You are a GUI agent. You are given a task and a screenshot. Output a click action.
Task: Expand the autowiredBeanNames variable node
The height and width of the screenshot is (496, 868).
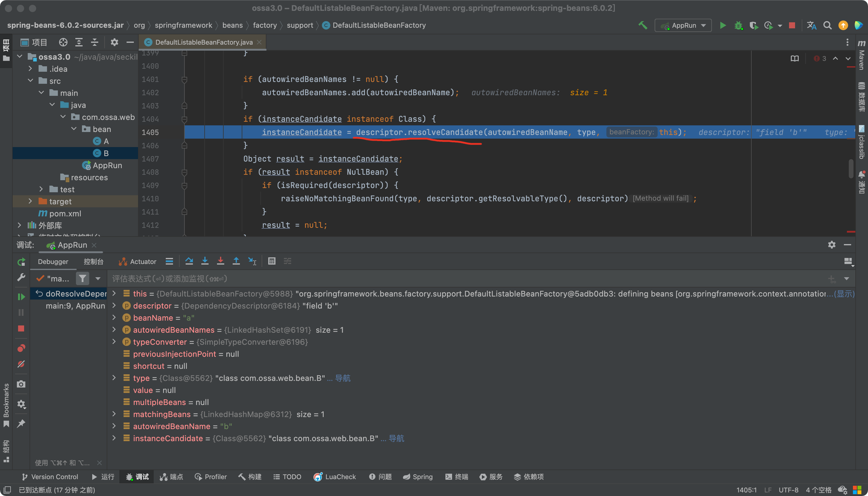tap(116, 330)
